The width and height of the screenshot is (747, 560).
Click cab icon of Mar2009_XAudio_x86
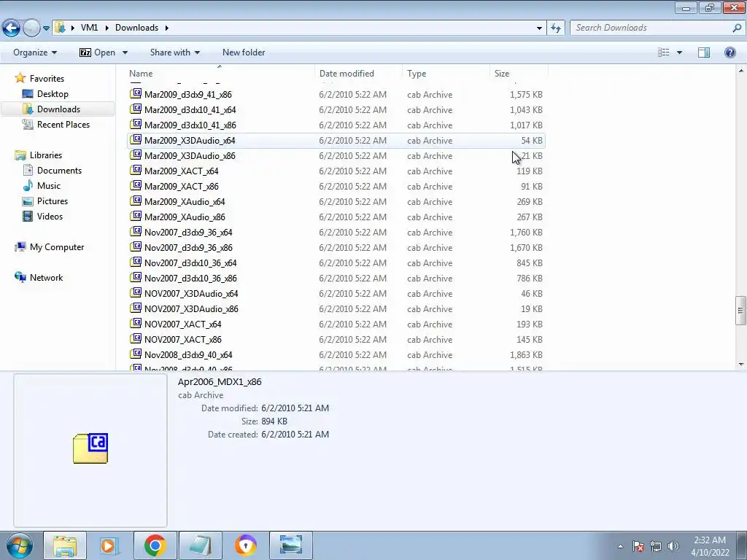(136, 216)
